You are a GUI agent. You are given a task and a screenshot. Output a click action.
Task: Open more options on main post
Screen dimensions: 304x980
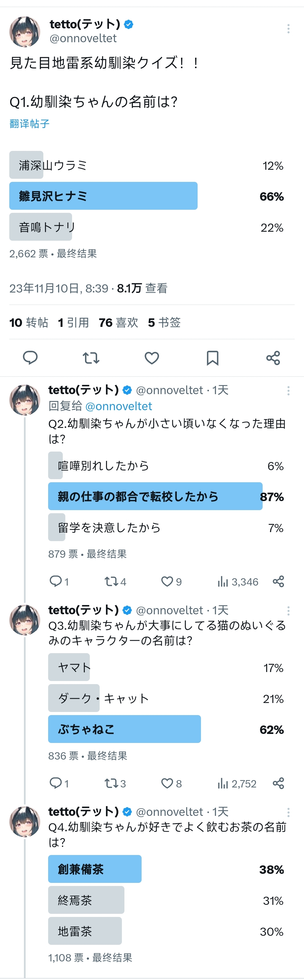(x=289, y=29)
